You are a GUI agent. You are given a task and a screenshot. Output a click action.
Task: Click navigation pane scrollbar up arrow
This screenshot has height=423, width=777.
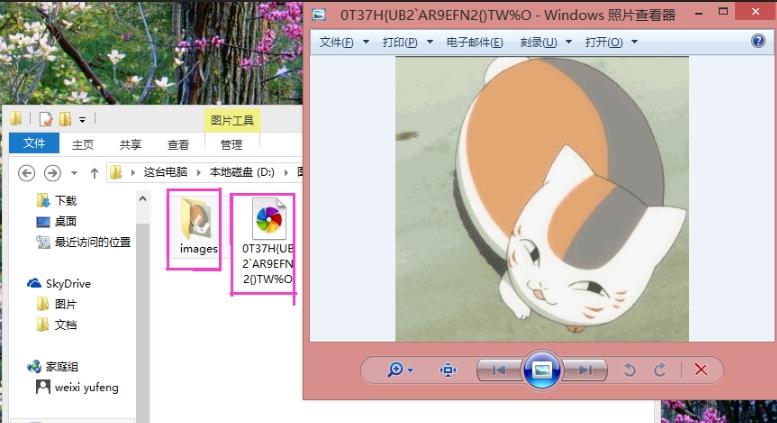click(x=143, y=199)
